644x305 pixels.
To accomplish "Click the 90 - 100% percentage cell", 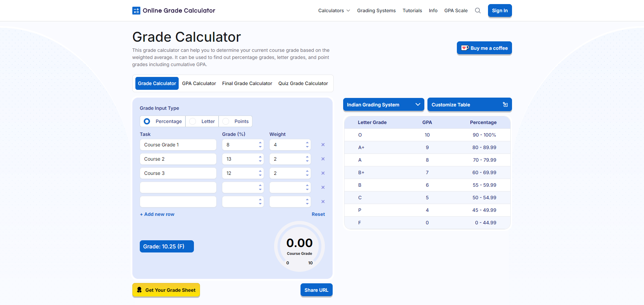I will [484, 135].
